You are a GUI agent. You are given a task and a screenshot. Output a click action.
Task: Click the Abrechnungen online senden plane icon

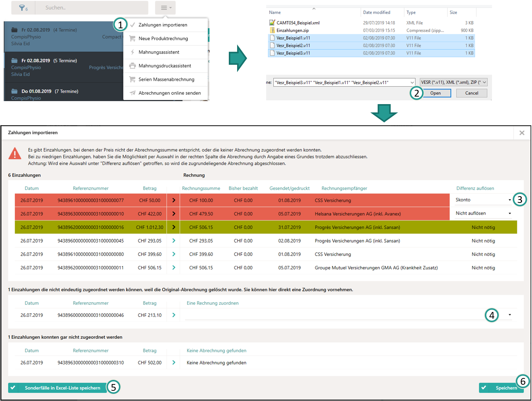(133, 93)
